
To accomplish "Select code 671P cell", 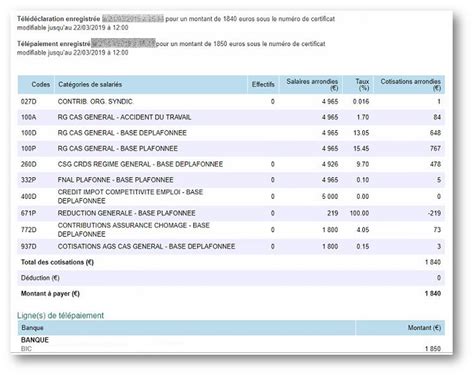I will [28, 213].
